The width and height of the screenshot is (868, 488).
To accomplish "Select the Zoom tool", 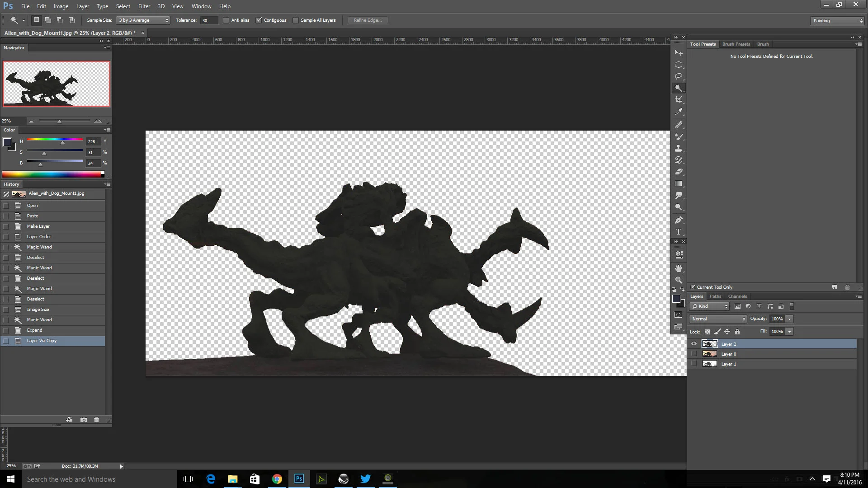I will (x=679, y=280).
